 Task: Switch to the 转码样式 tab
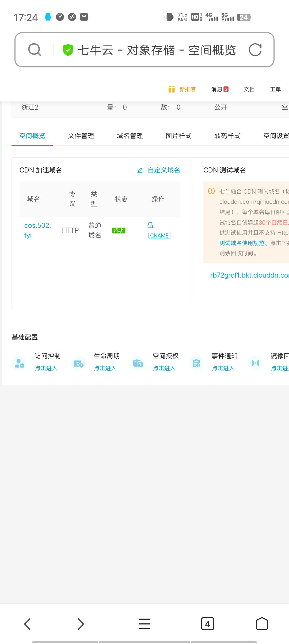pyautogui.click(x=227, y=136)
